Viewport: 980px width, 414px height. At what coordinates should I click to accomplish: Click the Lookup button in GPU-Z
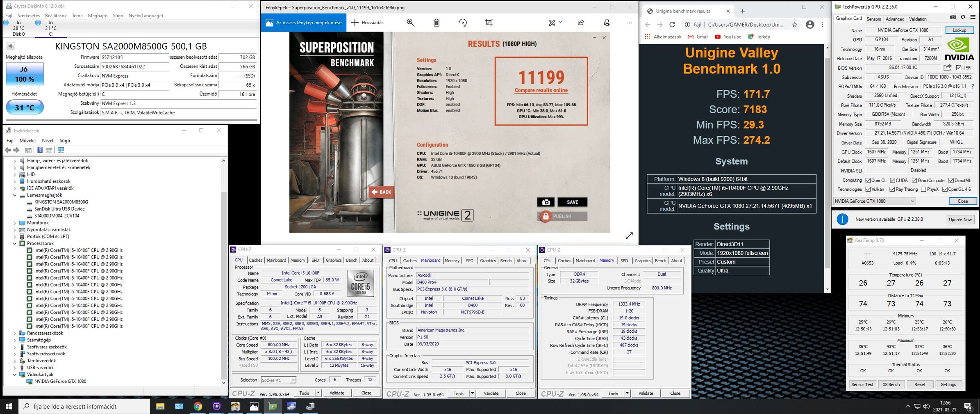tap(959, 30)
